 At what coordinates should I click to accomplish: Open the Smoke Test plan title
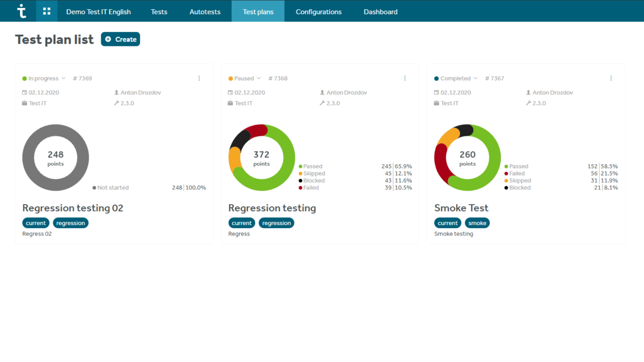click(461, 208)
